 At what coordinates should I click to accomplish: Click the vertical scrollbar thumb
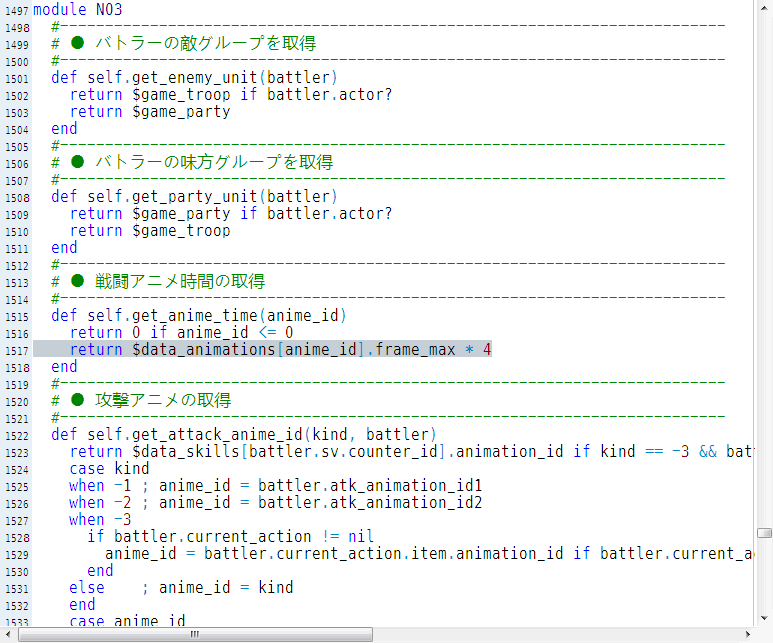click(x=764, y=533)
